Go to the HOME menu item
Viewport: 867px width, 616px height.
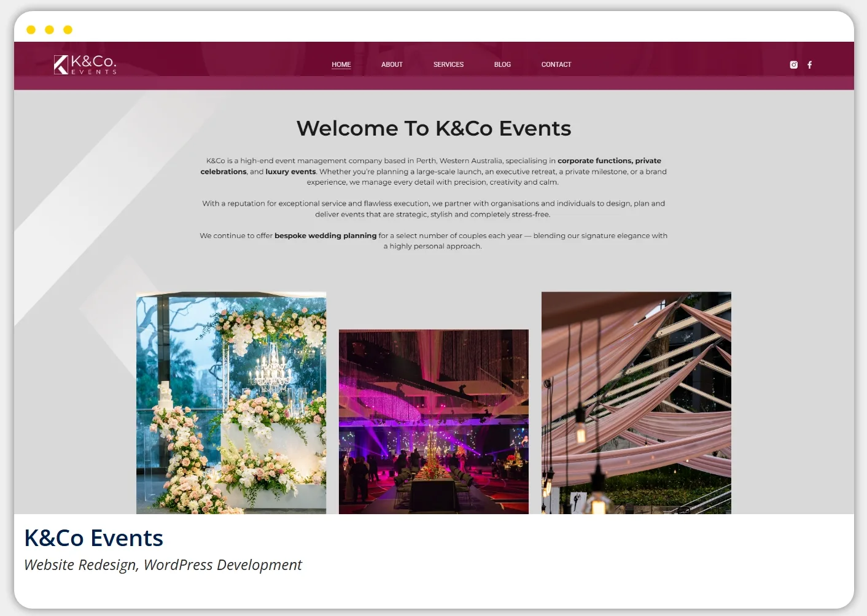click(x=341, y=64)
